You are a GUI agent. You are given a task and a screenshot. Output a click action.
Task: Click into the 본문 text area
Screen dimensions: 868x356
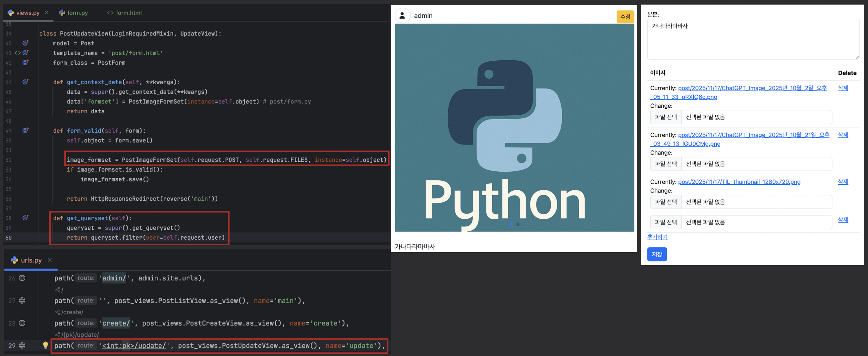pyautogui.click(x=753, y=39)
